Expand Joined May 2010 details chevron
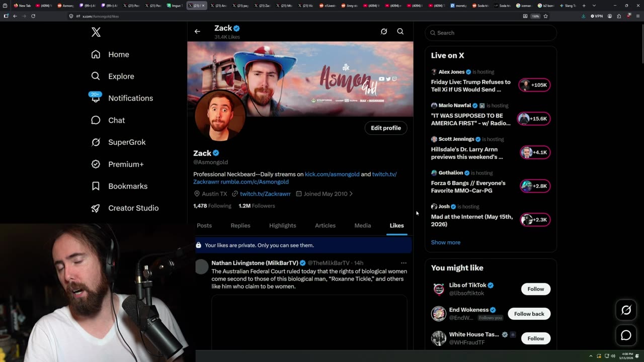This screenshot has width=644, height=362. (x=351, y=194)
